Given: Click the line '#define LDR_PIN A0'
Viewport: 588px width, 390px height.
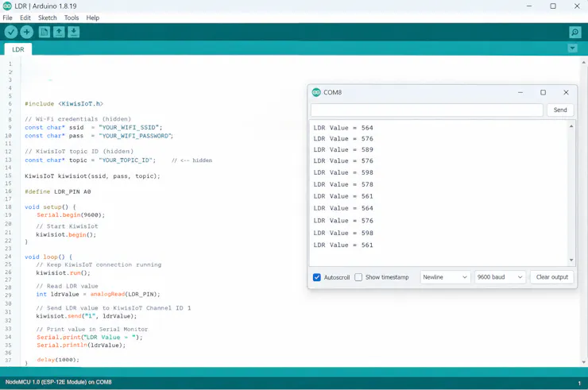Looking at the screenshot, I should 58,191.
